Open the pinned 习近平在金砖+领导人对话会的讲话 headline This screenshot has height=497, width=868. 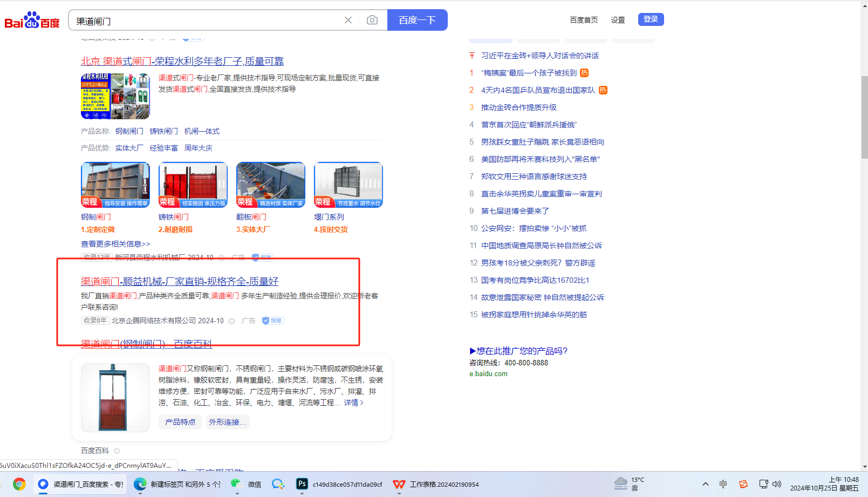(x=540, y=56)
